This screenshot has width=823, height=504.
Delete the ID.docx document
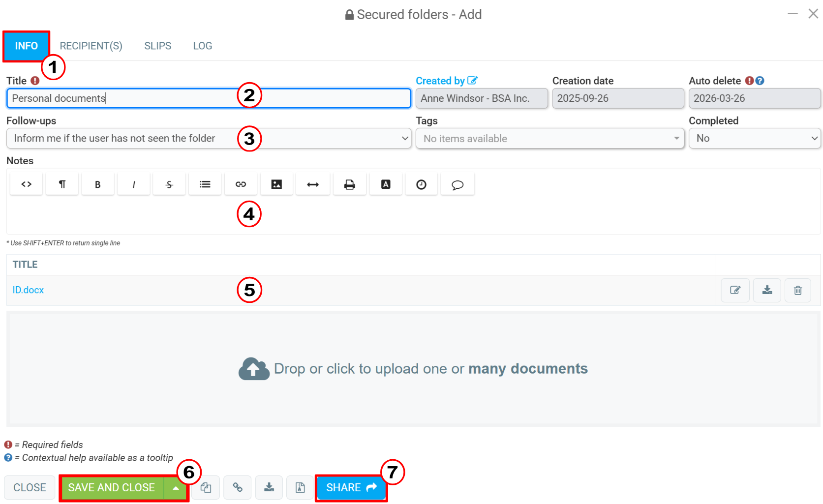pyautogui.click(x=798, y=290)
